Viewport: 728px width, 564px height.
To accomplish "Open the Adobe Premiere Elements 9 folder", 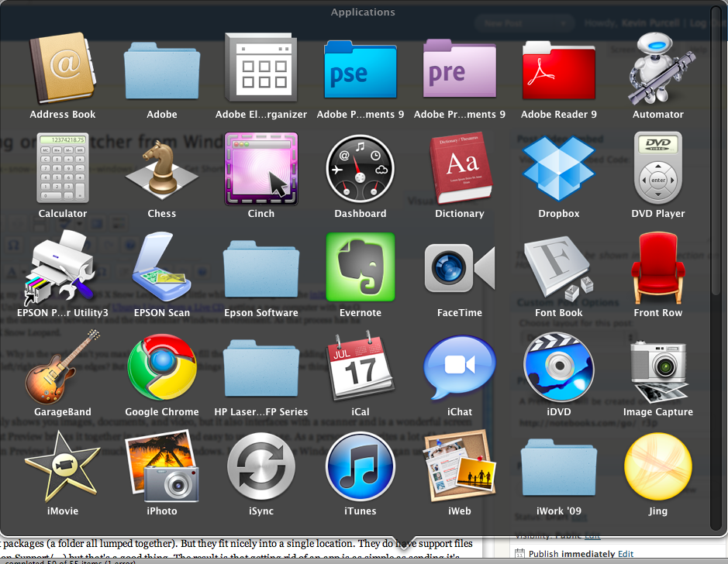I will 460,68.
